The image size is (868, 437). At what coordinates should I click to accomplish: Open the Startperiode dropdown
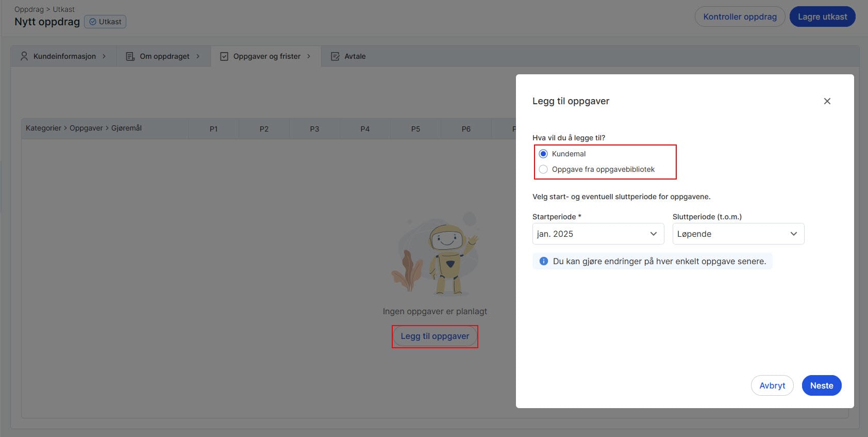pos(597,234)
